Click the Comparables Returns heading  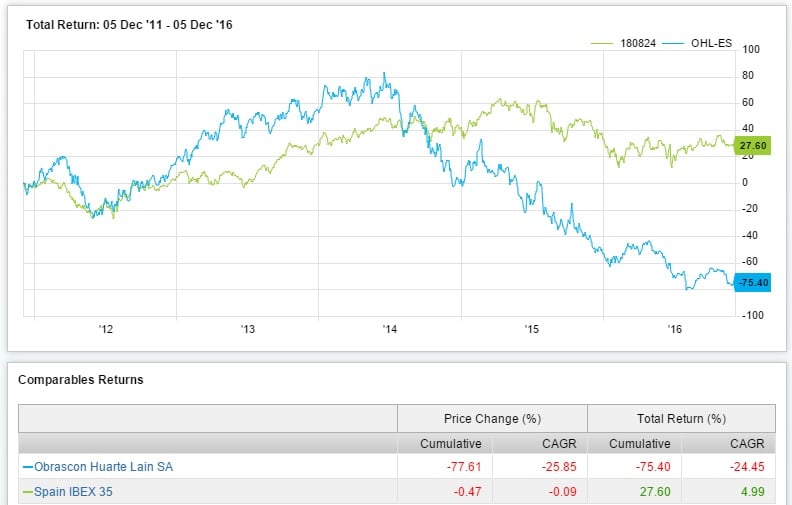point(80,380)
